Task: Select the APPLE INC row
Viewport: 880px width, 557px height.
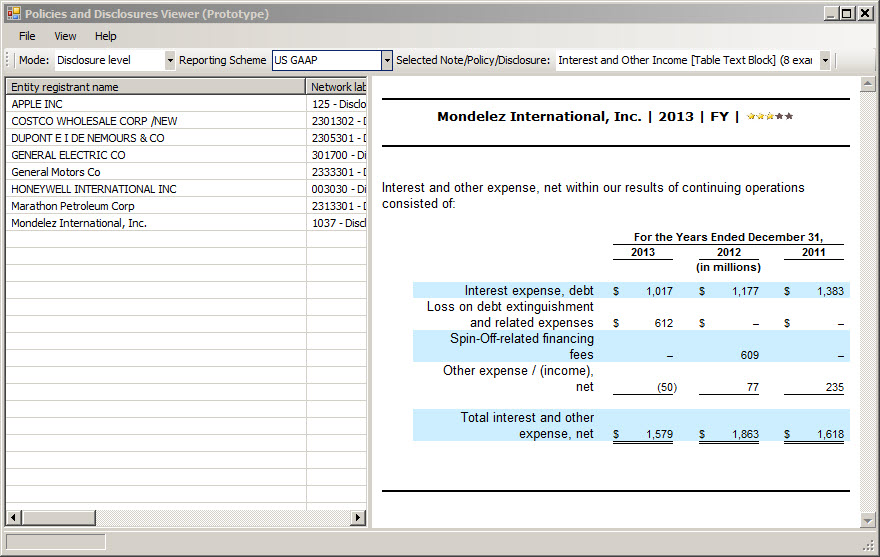Action: [156, 104]
